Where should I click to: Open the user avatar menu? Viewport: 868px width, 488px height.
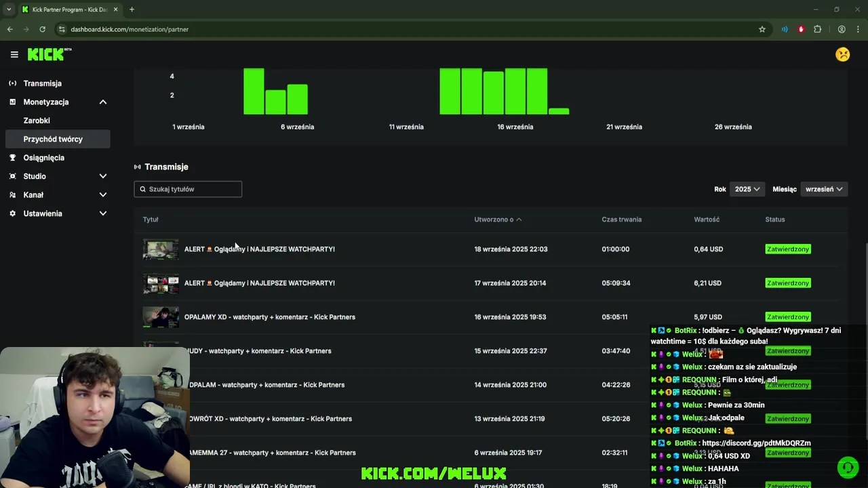coord(843,54)
